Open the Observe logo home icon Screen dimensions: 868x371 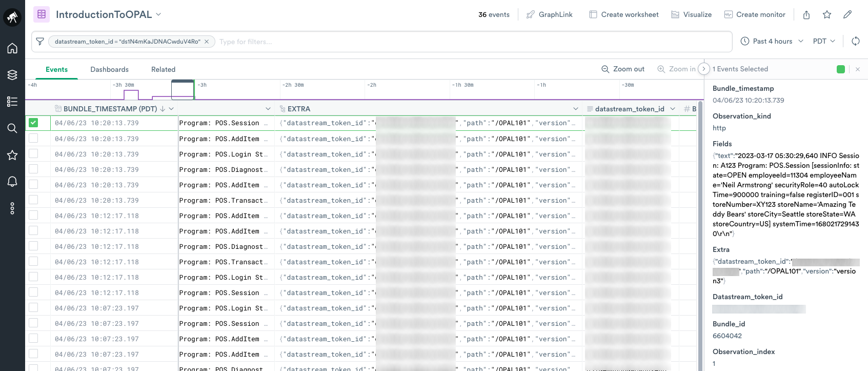coord(12,17)
